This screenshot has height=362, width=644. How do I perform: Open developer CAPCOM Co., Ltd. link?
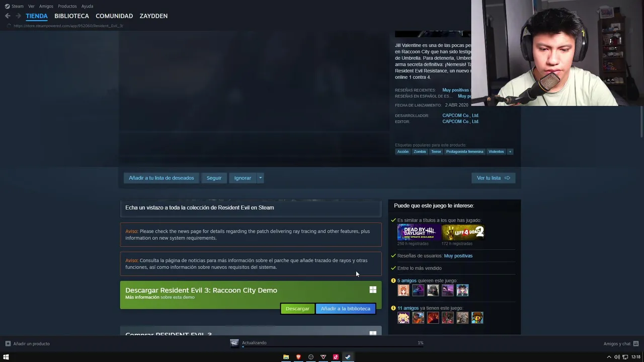460,115
